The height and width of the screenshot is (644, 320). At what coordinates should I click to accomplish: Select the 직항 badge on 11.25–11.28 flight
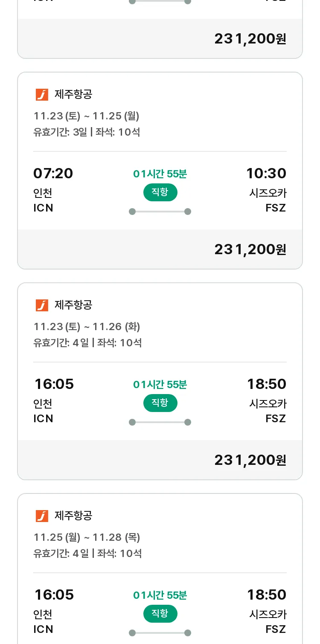(160, 614)
